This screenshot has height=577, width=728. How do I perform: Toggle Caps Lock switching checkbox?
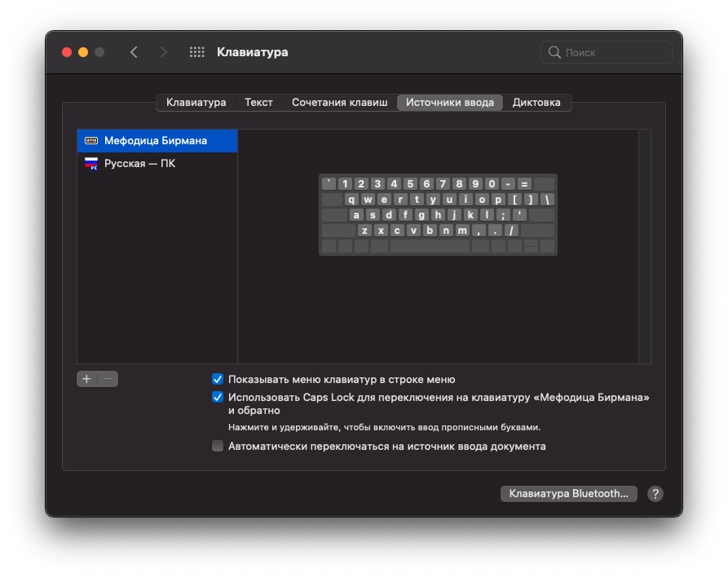[x=218, y=397]
